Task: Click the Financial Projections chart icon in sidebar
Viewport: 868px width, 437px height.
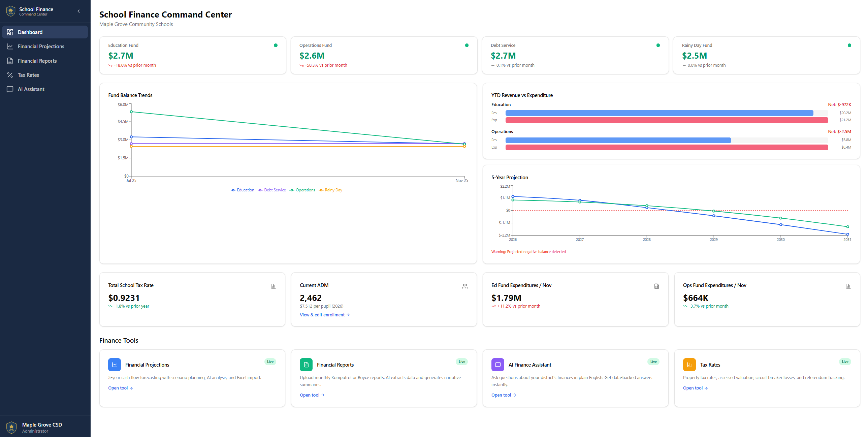Action: pos(10,46)
